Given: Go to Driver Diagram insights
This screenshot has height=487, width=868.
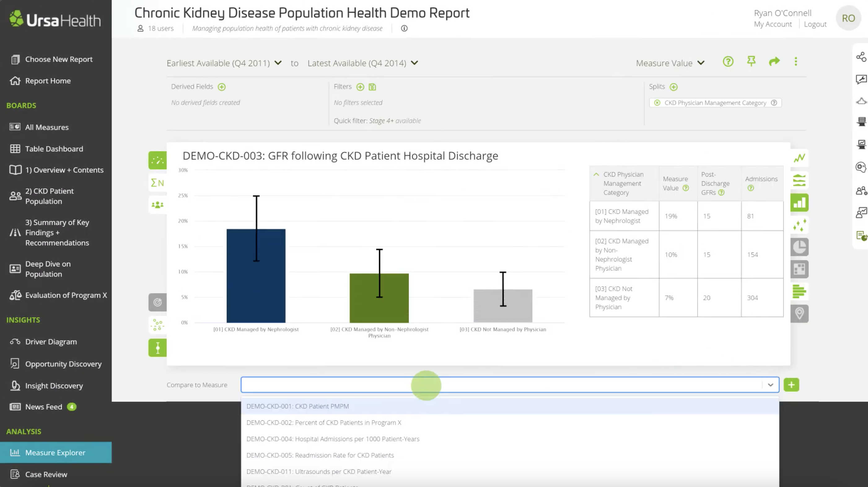Looking at the screenshot, I should 51,342.
